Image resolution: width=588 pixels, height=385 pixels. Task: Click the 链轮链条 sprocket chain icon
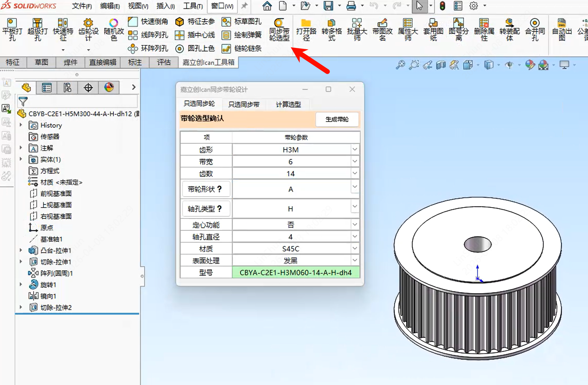242,49
